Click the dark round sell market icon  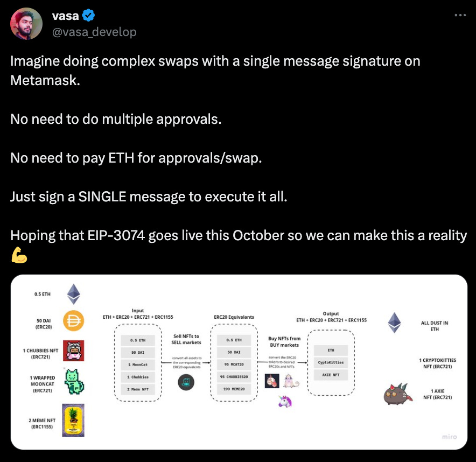pyautogui.click(x=186, y=383)
